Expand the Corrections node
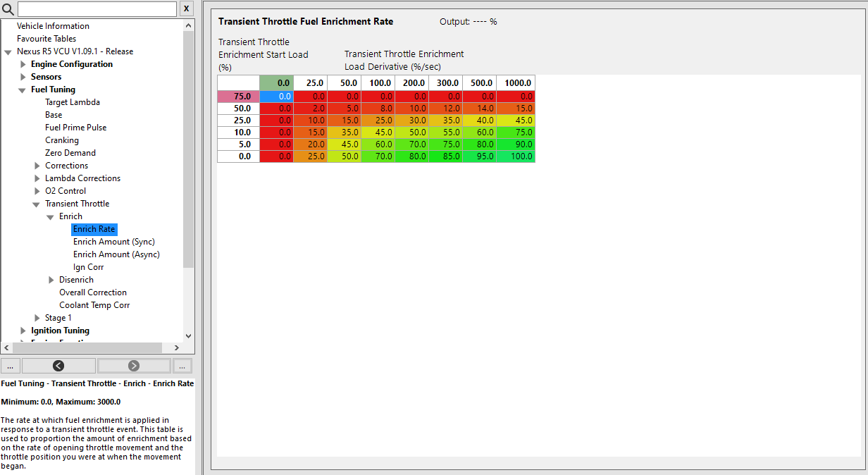868x475 pixels. coord(37,166)
